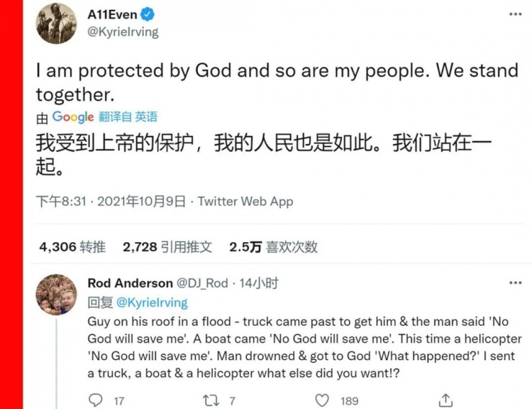Open the tweet timestamp 下午8:31 2021年10月9日
The height and width of the screenshot is (409, 532).
pos(111,202)
